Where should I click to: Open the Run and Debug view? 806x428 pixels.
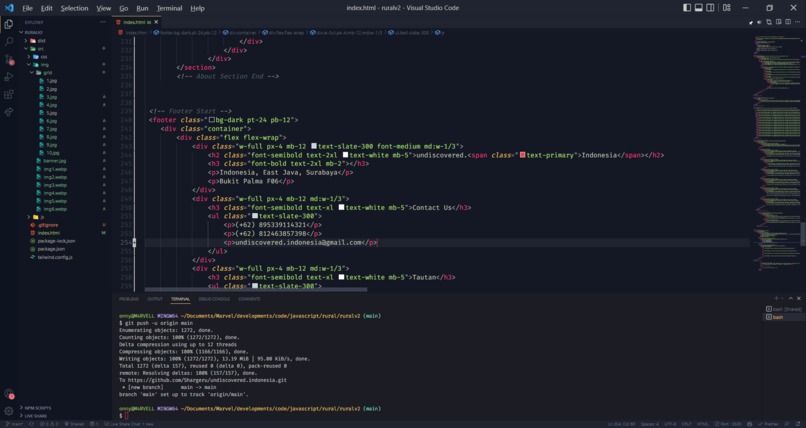click(9, 77)
